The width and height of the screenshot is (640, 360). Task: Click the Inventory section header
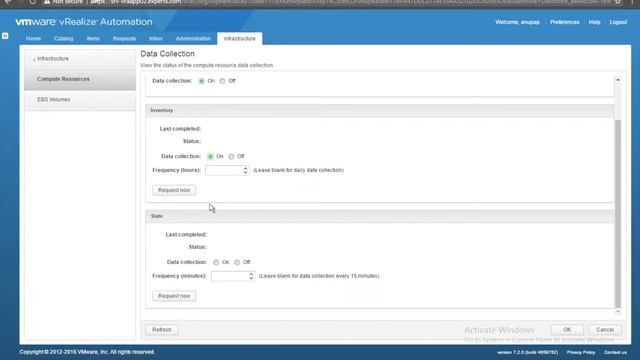point(380,111)
